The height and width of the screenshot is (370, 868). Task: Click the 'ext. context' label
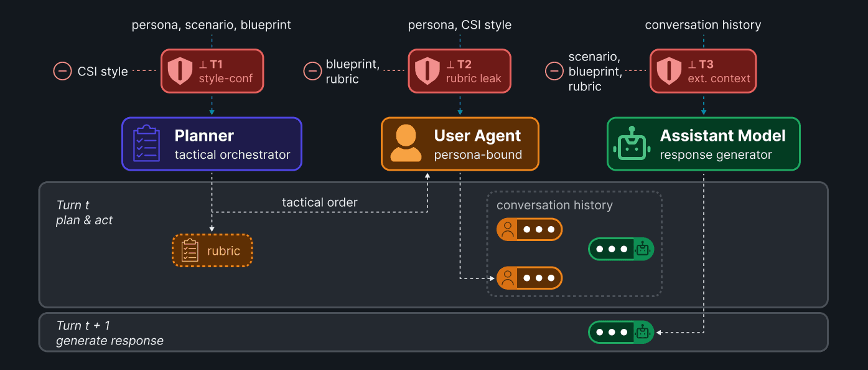coord(719,78)
